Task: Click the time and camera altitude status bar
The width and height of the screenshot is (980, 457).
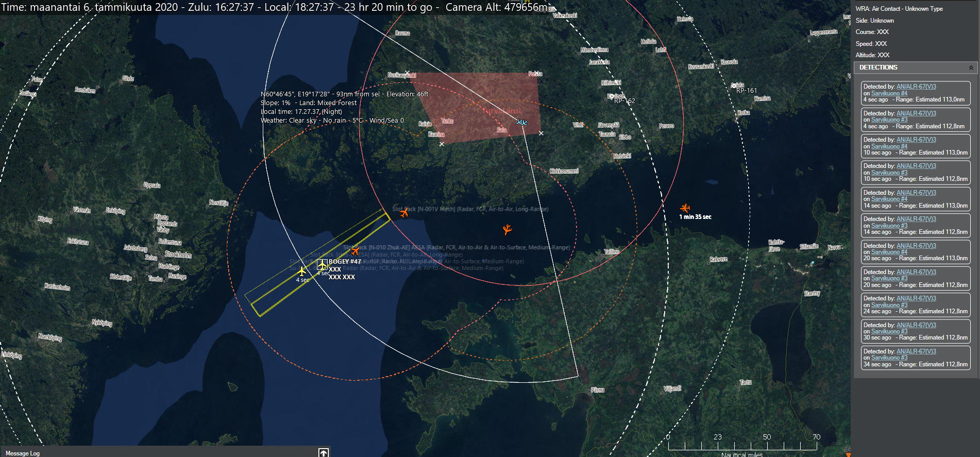Action: [273, 7]
